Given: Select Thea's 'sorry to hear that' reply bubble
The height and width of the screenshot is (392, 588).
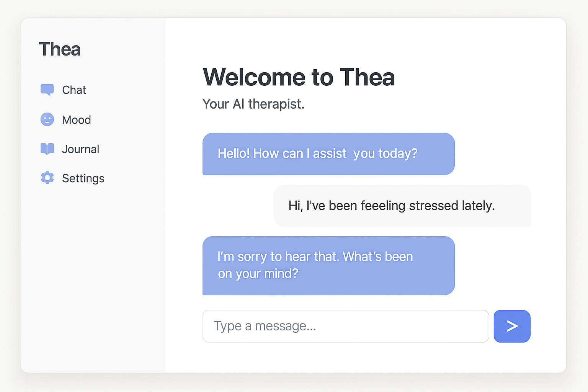Looking at the screenshot, I should point(328,265).
